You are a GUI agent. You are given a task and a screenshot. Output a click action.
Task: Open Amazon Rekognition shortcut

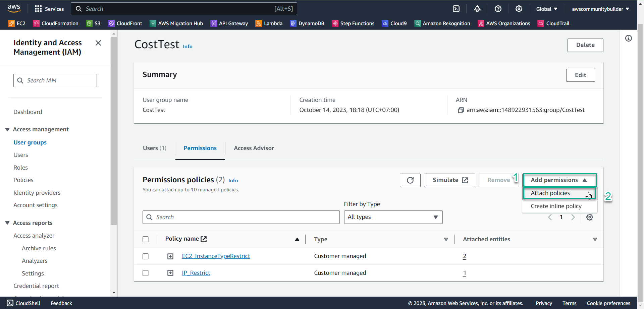pos(442,23)
